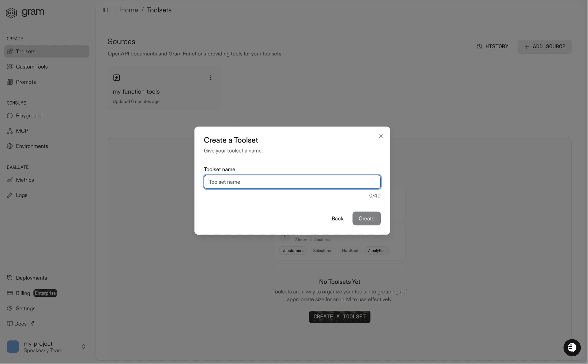Viewport: 588px width, 364px height.
Task: Click inside the Toolset name field
Action: (x=292, y=182)
